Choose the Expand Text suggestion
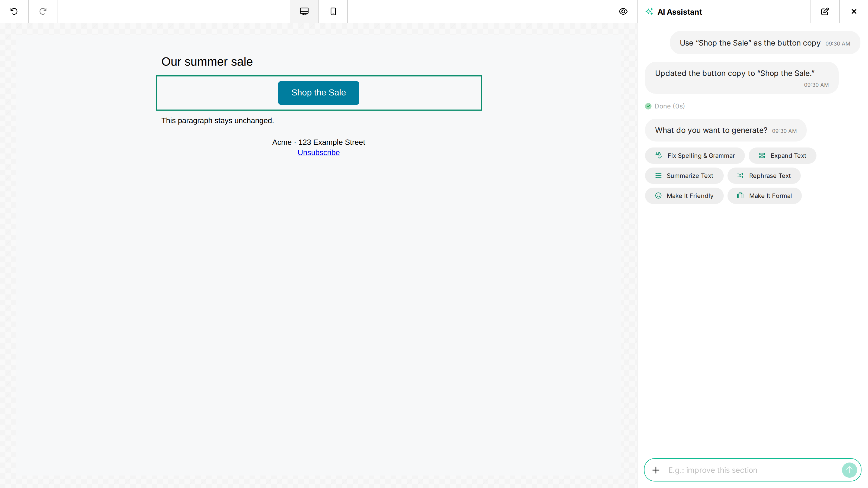Viewport: 868px width, 488px height. click(x=782, y=156)
